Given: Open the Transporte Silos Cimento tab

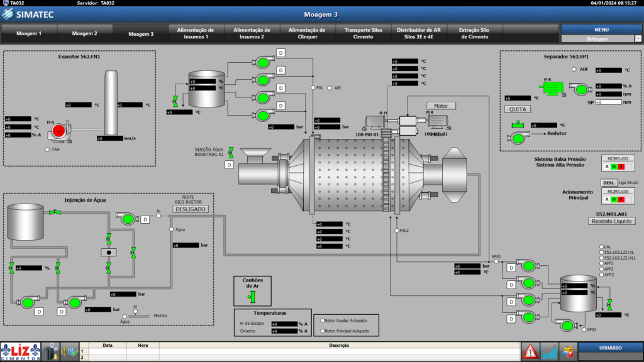Looking at the screenshot, I should click(x=363, y=33).
